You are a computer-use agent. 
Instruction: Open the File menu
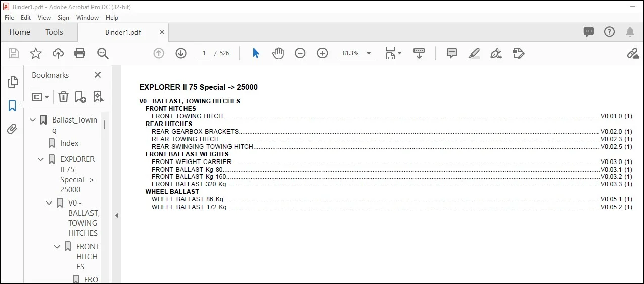tap(9, 18)
